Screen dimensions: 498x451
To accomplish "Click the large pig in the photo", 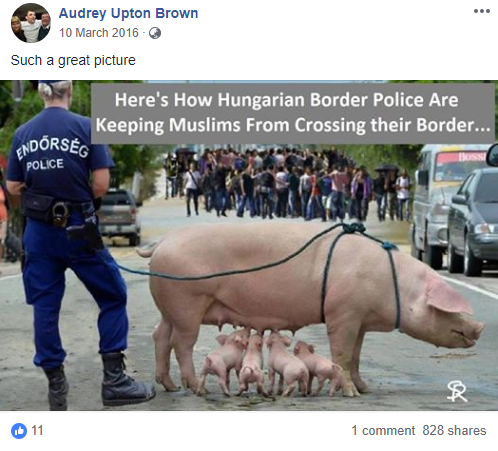I will tap(310, 293).
